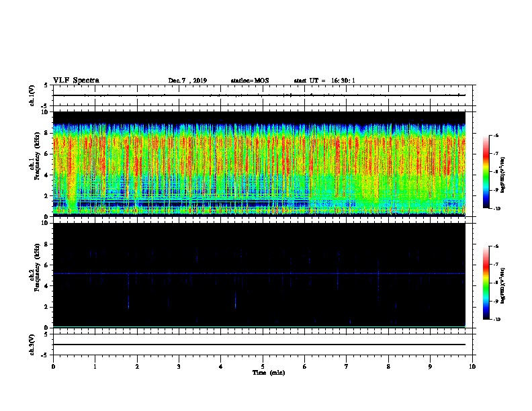Click the ch.1 spectrogram "8" kHz tick
Image resolution: width=532 pixels, height=411 pixels.
tap(47, 133)
